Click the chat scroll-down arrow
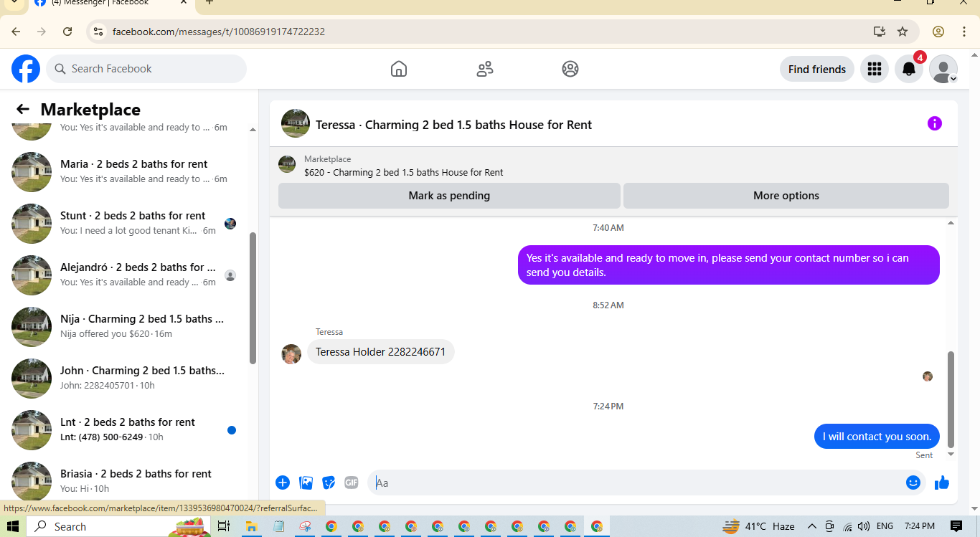Image resolution: width=980 pixels, height=537 pixels. pos(951,455)
